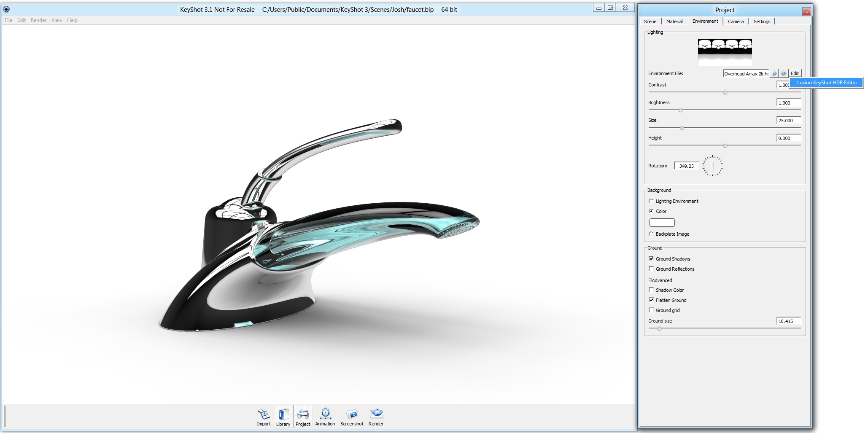Choose Luxion KeyShot HDR Editor
The image size is (868, 433).
point(827,83)
